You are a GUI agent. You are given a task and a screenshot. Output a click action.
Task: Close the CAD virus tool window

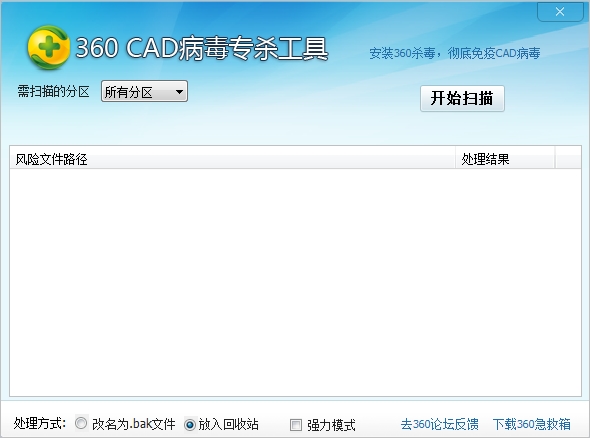point(560,12)
